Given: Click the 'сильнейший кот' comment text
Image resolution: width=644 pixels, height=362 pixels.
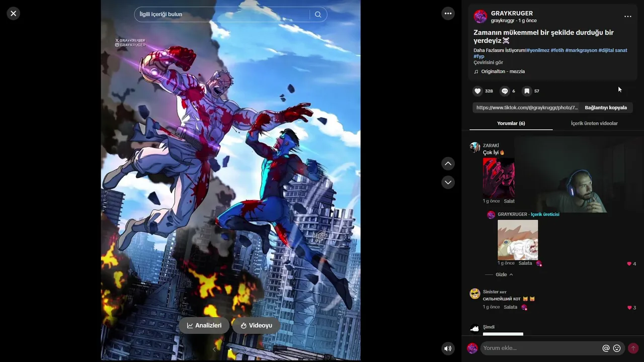Looking at the screenshot, I should coord(502,299).
